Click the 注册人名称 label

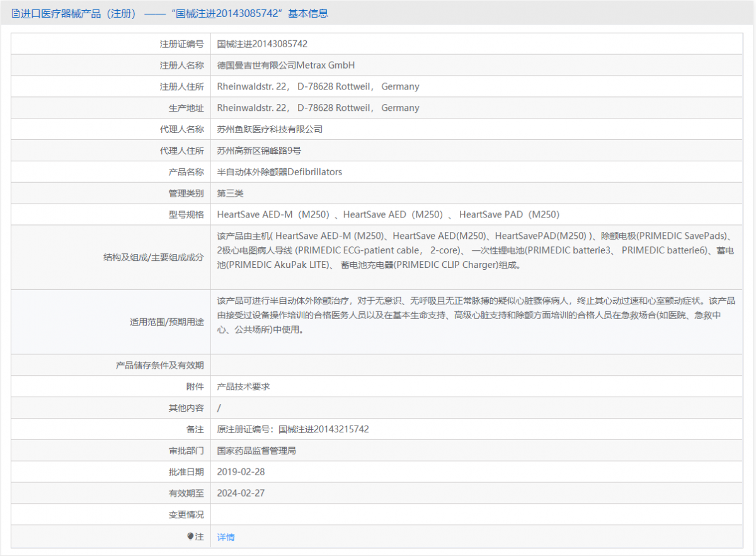pyautogui.click(x=182, y=65)
